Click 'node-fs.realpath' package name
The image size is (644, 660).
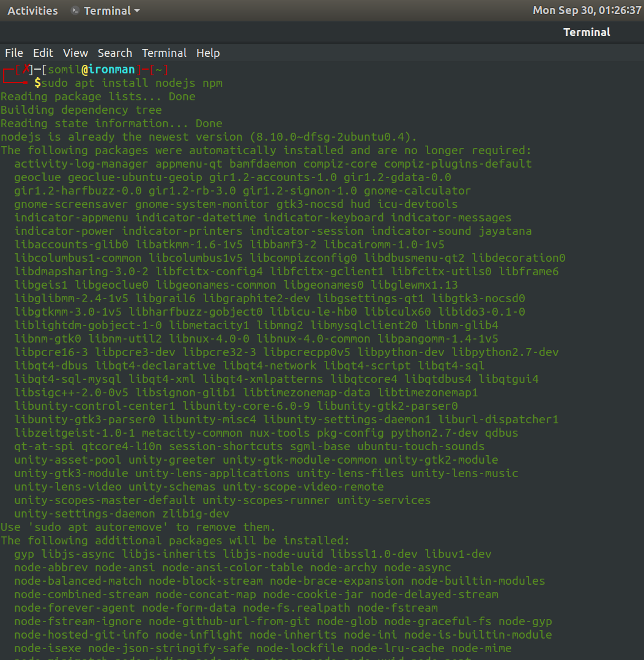[x=297, y=608]
